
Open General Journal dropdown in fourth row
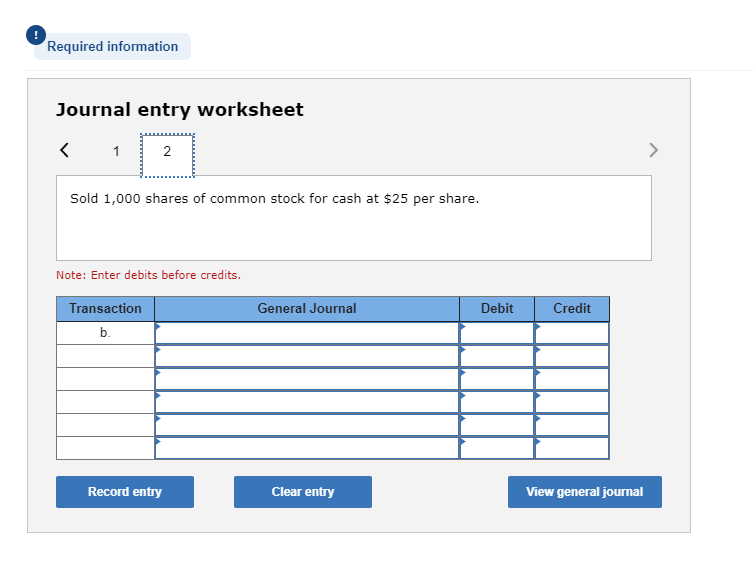coord(307,402)
